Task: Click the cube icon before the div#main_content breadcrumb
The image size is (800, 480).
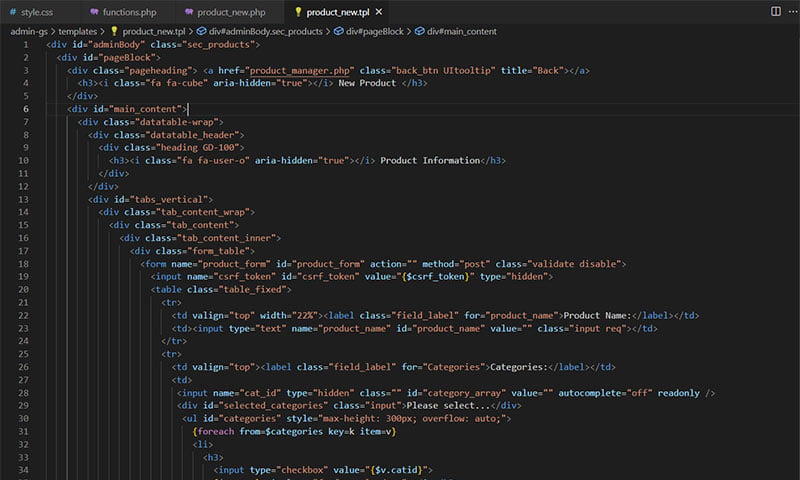Action: [419, 32]
